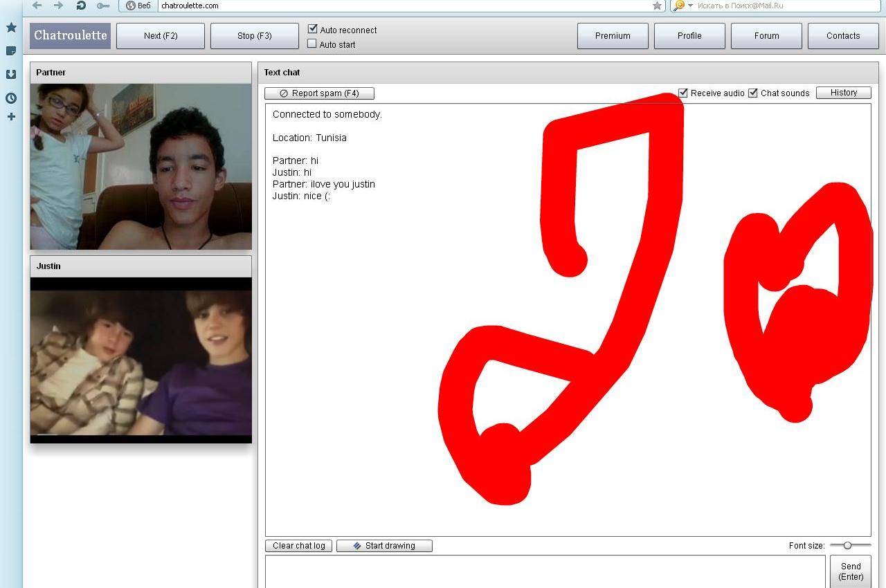
Task: Enable the Auto start checkbox
Action: [312, 44]
